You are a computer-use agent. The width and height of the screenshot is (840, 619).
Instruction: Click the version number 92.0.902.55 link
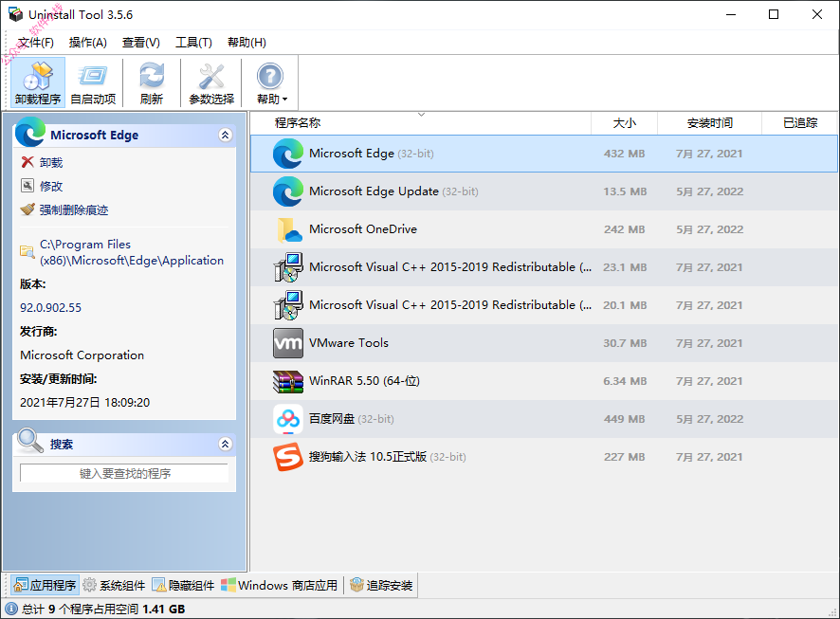click(51, 308)
